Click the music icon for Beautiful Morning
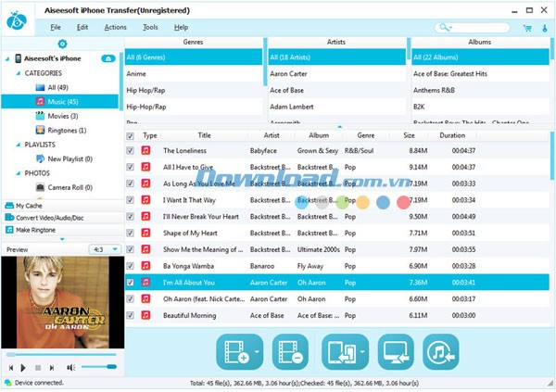556x392 pixels. coord(145,315)
